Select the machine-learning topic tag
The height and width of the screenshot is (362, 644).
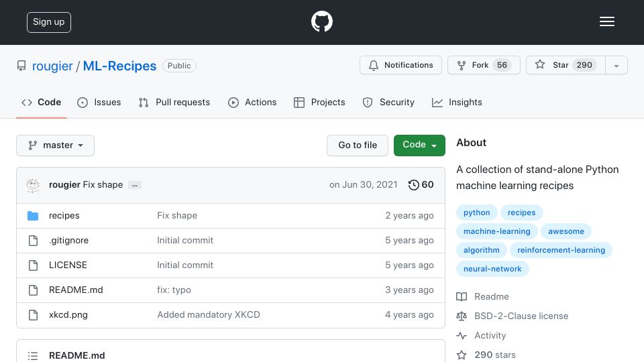(497, 231)
